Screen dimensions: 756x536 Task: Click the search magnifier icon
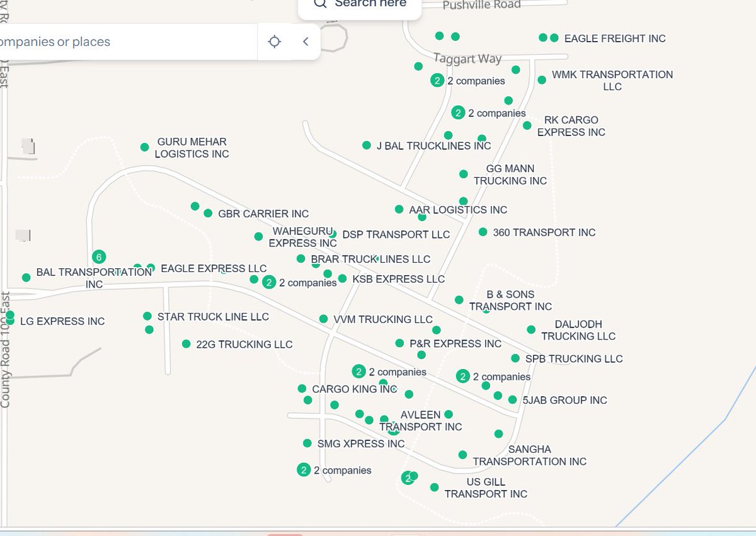(x=319, y=4)
